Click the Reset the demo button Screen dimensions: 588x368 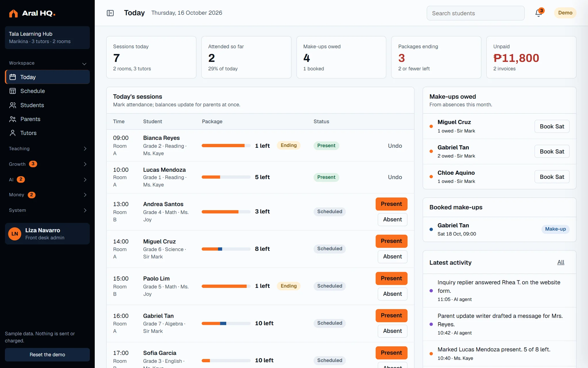point(47,354)
